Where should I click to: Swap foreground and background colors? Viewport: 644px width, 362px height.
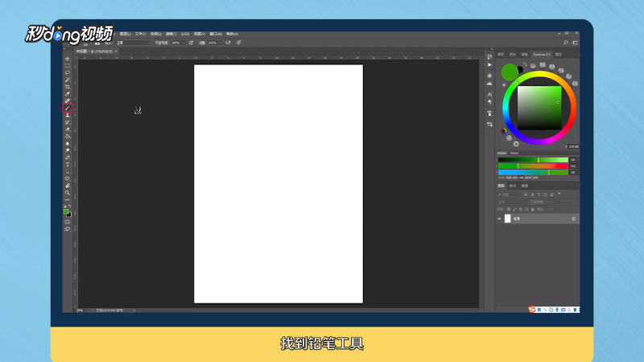tap(70, 206)
